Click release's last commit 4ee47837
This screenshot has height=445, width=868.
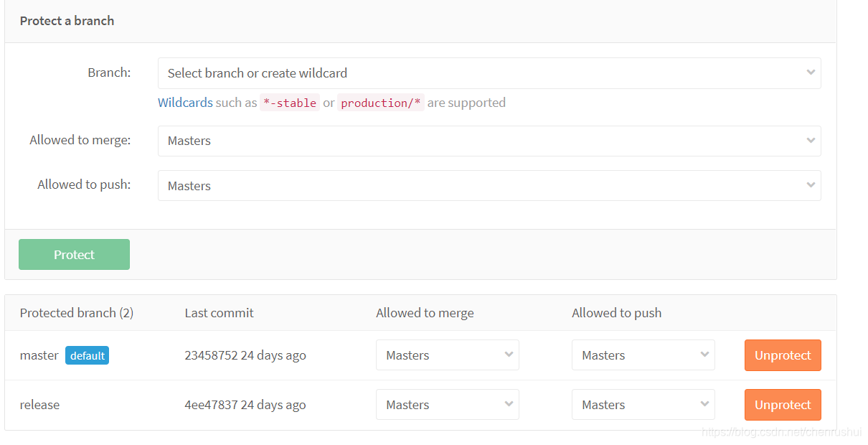pyautogui.click(x=211, y=405)
